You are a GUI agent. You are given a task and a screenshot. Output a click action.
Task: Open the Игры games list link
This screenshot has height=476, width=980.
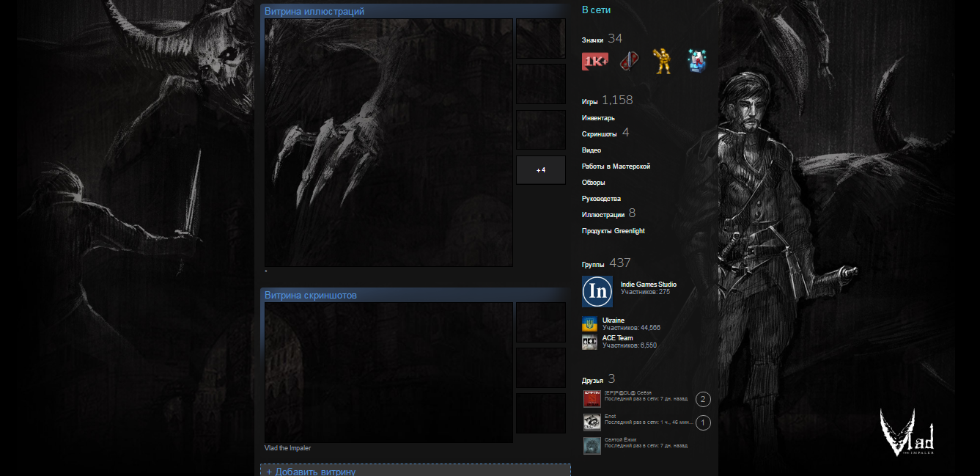point(589,102)
